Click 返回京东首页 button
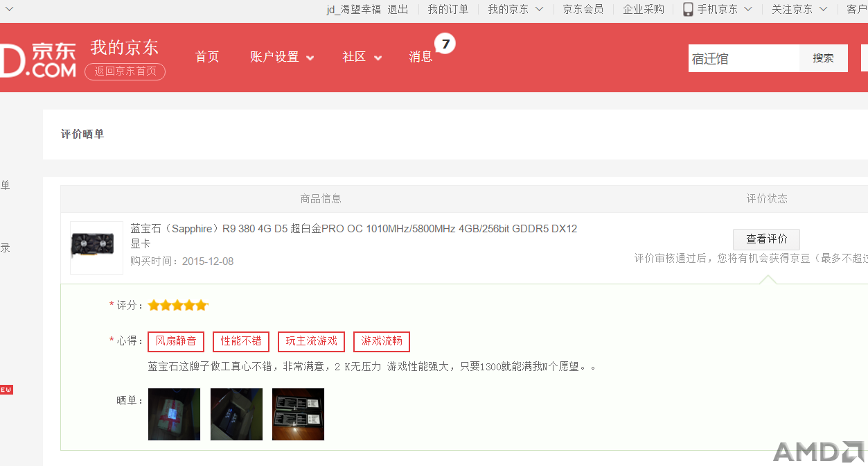 point(125,71)
